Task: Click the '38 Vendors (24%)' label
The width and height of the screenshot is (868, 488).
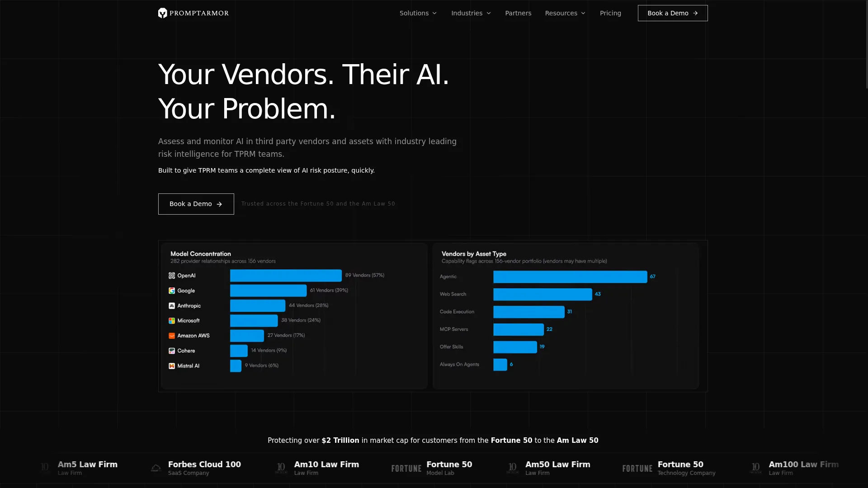Action: point(301,320)
